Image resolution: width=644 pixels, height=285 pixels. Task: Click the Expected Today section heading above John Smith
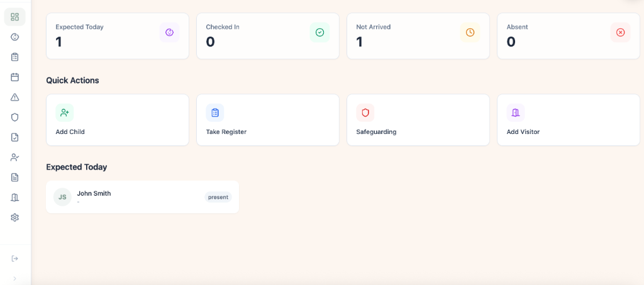pyautogui.click(x=77, y=167)
